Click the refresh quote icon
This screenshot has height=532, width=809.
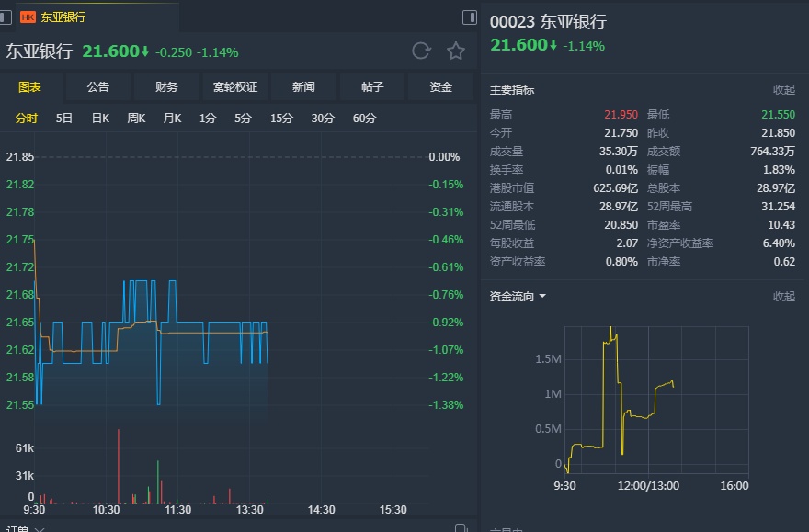(421, 51)
